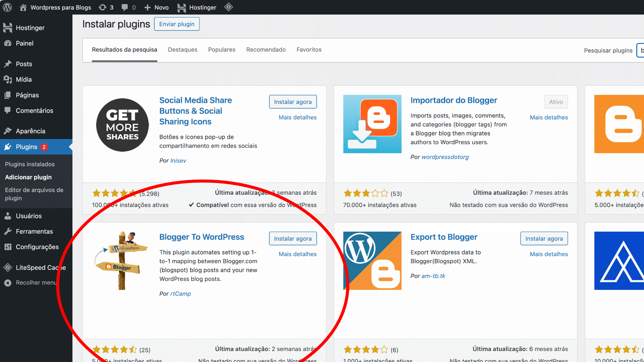The image size is (644, 362).
Task: Click the rating count (53) text
Action: pos(396,194)
